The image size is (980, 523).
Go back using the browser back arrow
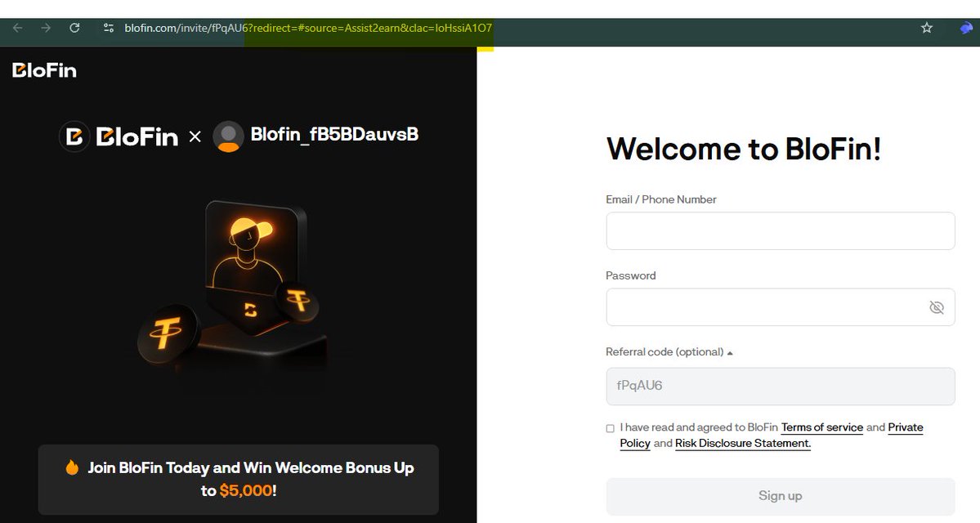coord(16,27)
